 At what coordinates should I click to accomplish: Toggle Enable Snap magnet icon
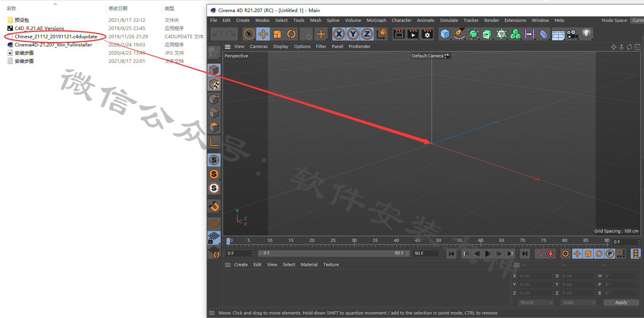tap(214, 206)
